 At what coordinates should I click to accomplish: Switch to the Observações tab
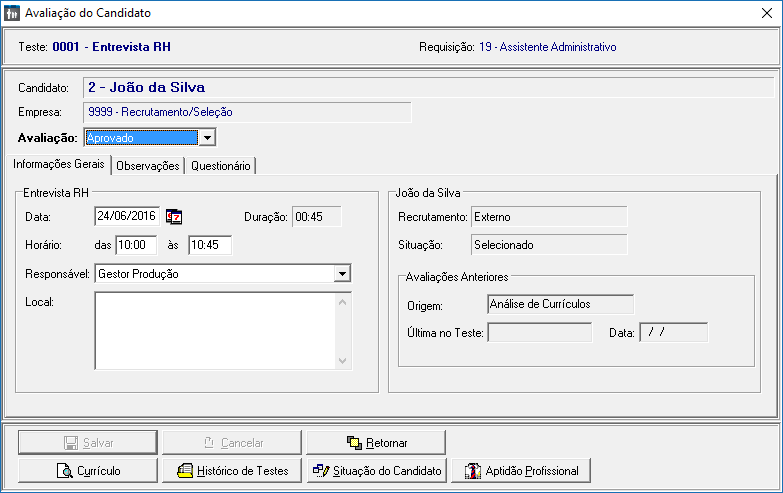point(148,166)
